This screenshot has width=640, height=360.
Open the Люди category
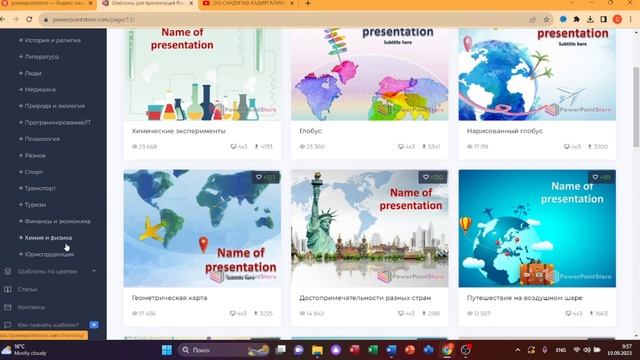click(x=33, y=73)
